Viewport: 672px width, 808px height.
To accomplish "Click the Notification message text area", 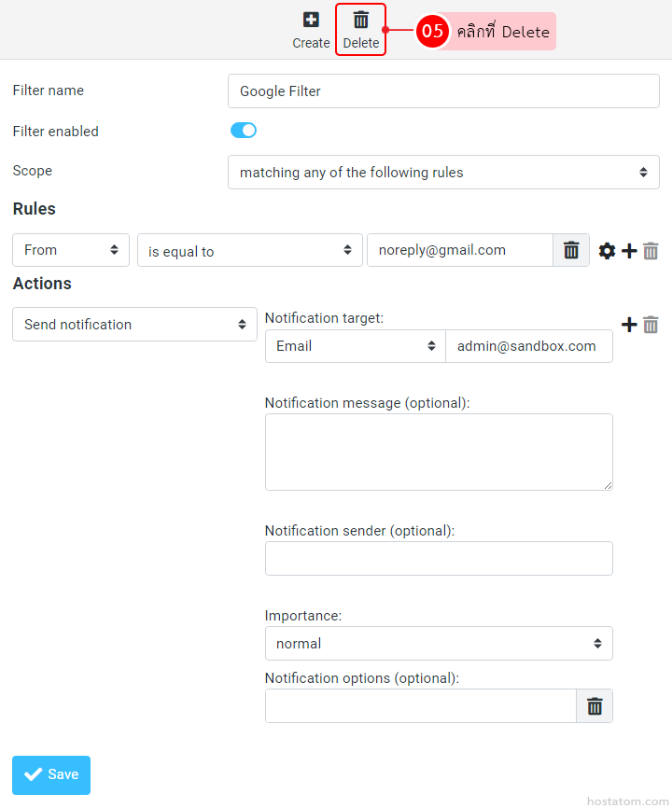I will click(439, 452).
